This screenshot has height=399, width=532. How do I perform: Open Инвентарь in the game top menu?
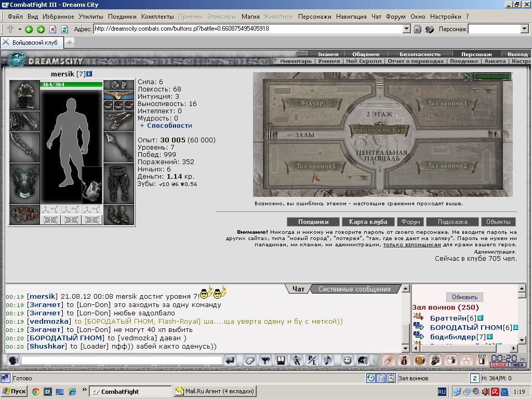pyautogui.click(x=296, y=61)
